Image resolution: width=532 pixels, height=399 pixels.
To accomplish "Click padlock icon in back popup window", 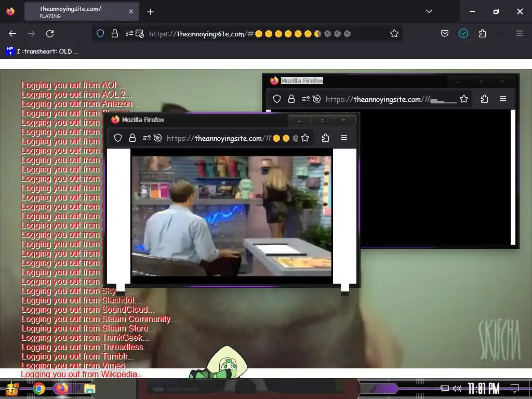I will (291, 99).
